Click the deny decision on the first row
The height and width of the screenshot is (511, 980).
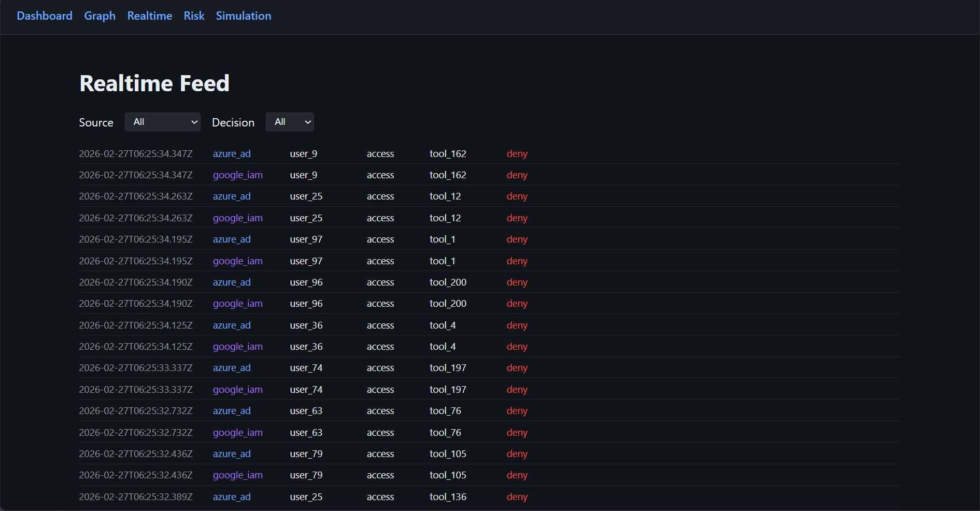(x=517, y=153)
